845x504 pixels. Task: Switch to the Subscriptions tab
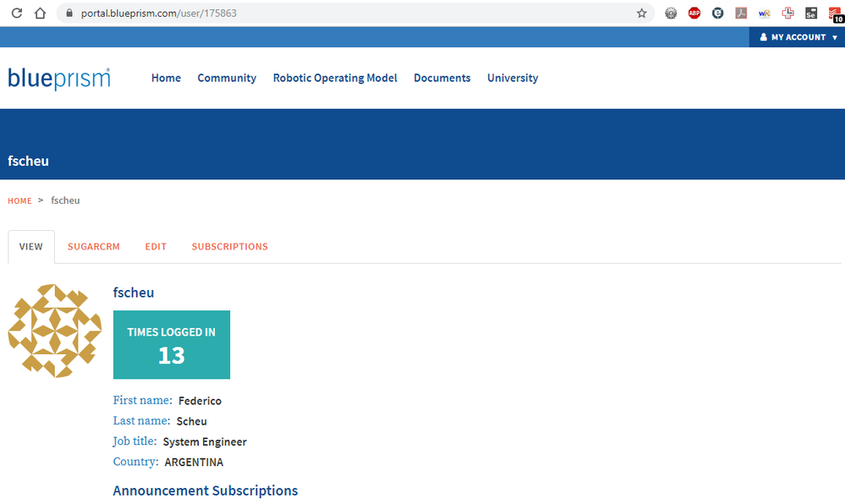229,247
